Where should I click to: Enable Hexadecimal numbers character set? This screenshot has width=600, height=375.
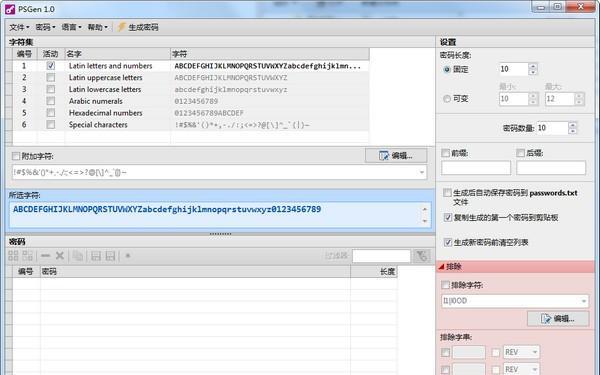coord(51,113)
